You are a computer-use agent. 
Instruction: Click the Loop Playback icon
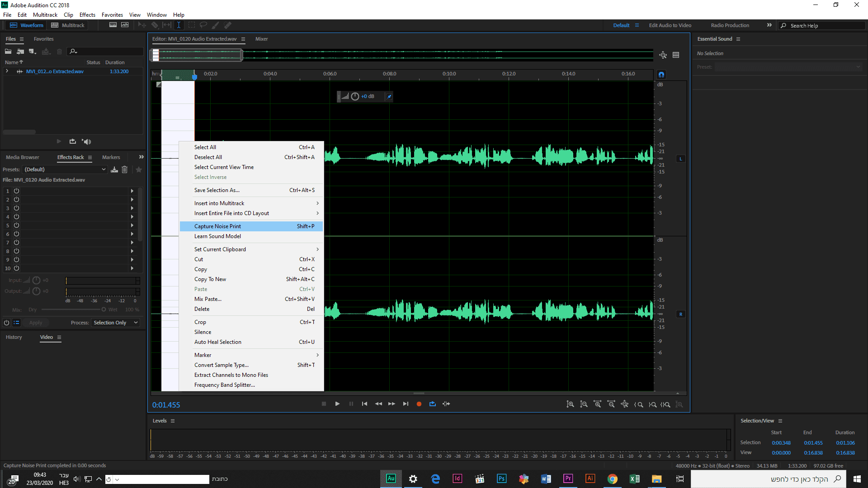coord(433,404)
